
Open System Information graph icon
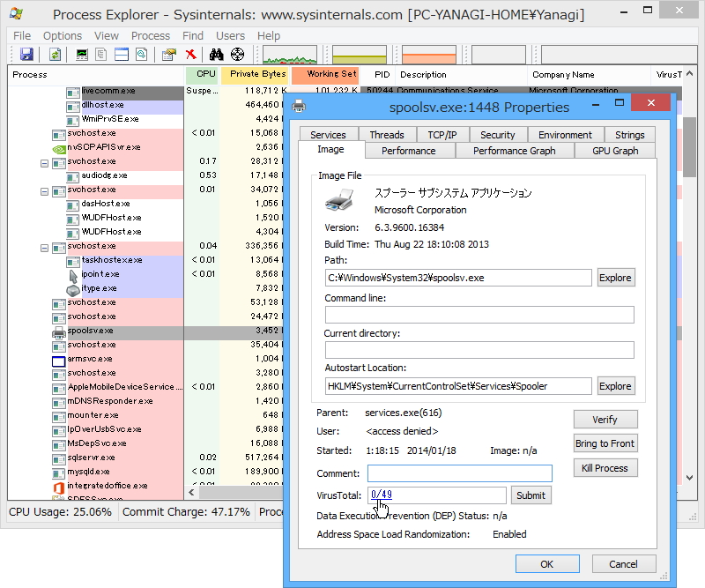(81, 55)
